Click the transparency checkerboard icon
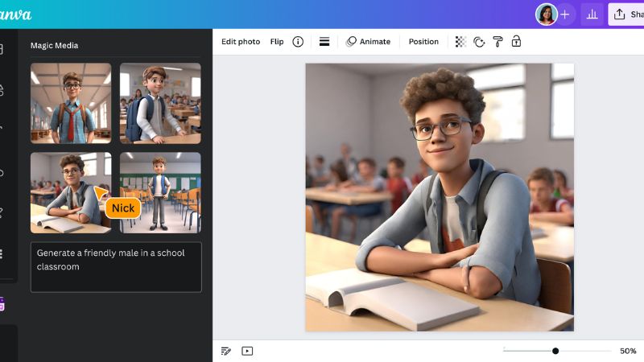This screenshot has width=644, height=362. pyautogui.click(x=460, y=42)
